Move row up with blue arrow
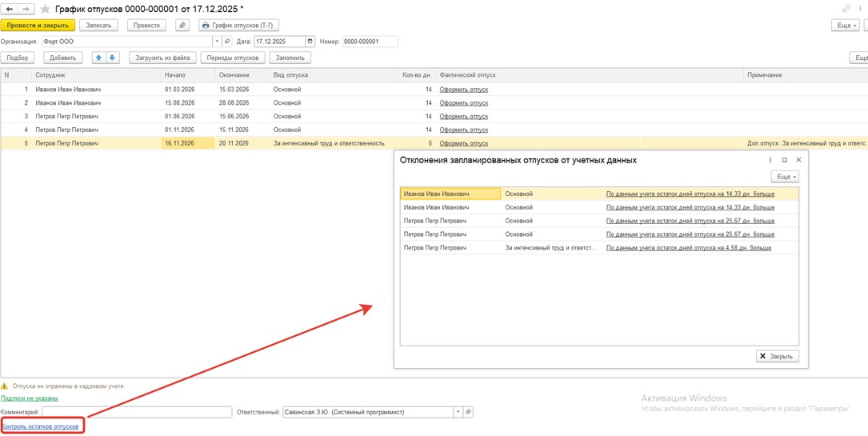 pos(98,58)
